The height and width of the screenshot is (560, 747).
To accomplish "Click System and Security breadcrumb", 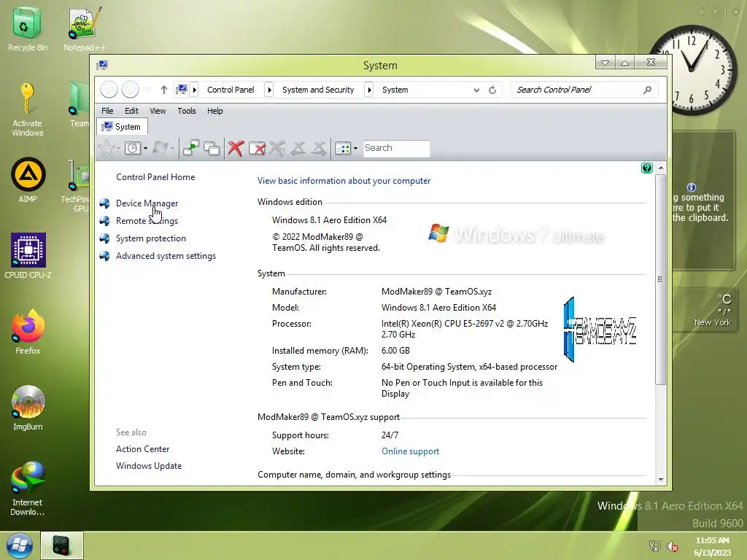I will [x=318, y=90].
